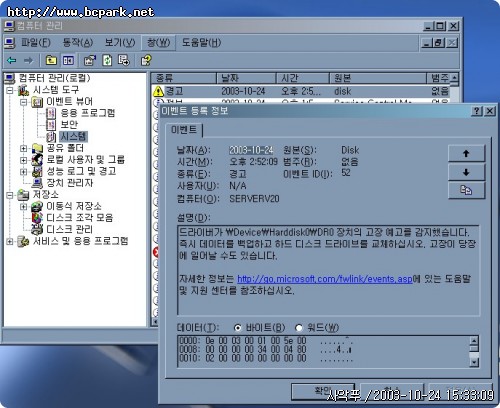500x408 pixels.
Task: Click the copy event details icon button
Action: pyautogui.click(x=466, y=190)
